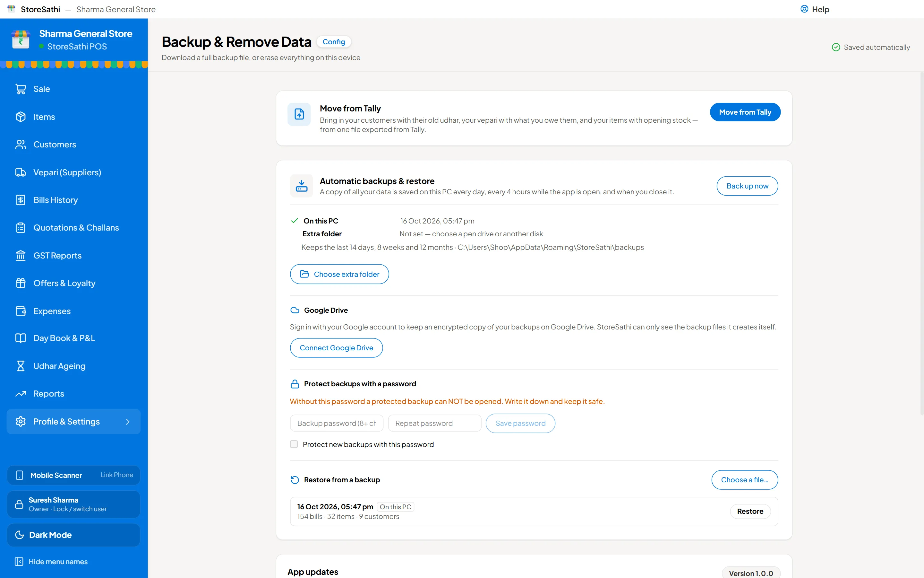Open the Sale cart icon
The image size is (924, 578).
click(21, 89)
